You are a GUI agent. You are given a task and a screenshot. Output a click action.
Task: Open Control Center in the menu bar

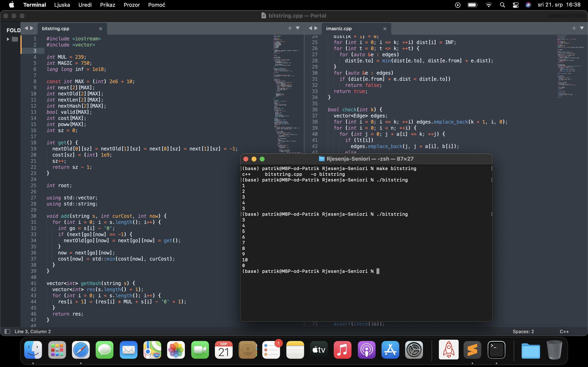(516, 5)
